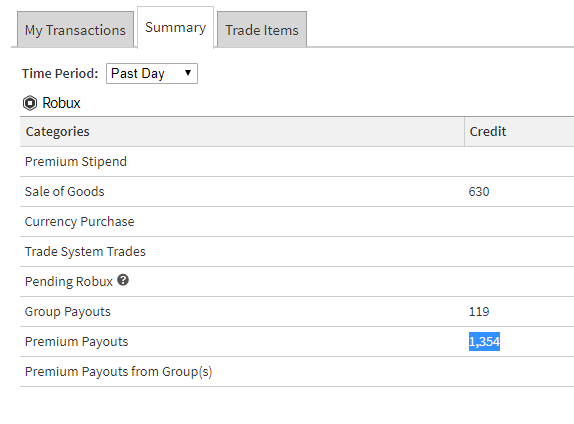Open the Trade Items tab

point(262,30)
